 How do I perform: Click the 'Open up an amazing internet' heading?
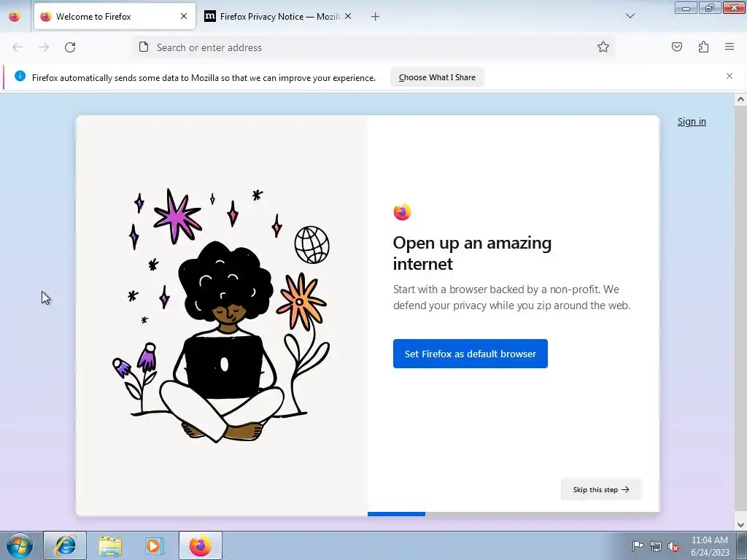(472, 253)
